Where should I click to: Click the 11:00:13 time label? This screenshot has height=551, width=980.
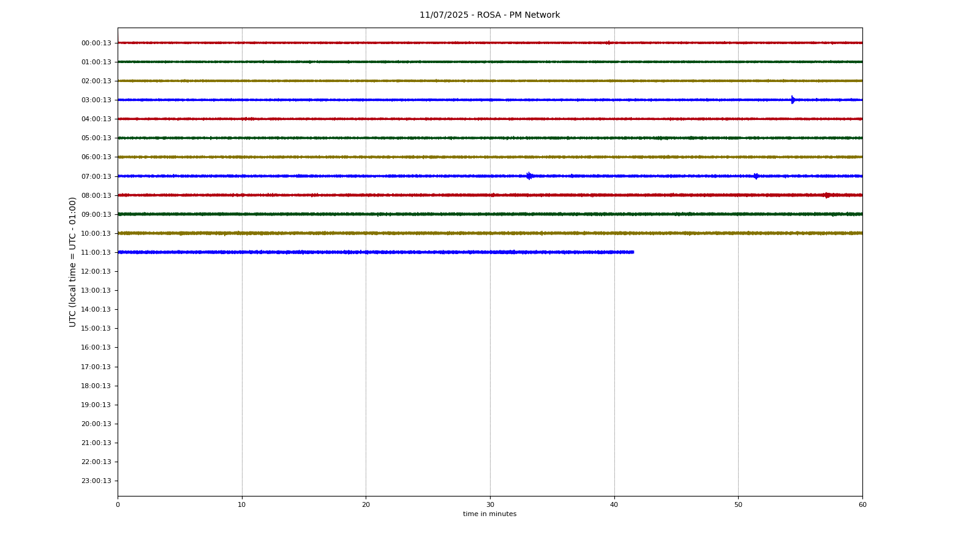tap(96, 252)
